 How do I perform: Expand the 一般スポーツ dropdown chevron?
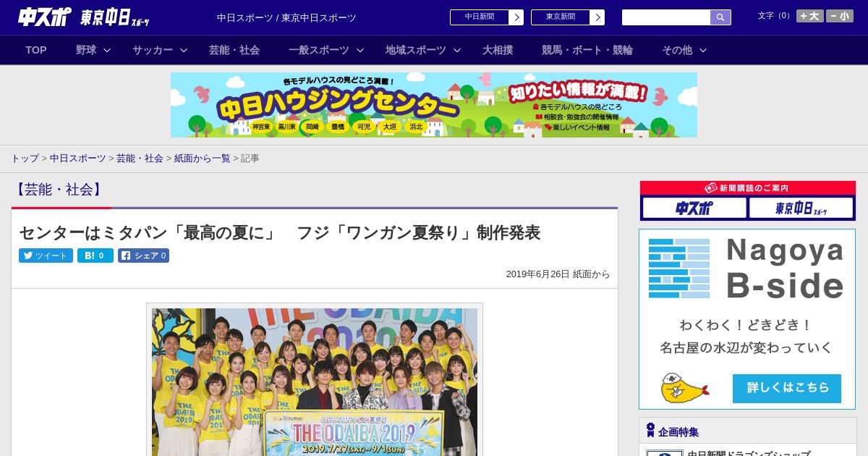[360, 51]
